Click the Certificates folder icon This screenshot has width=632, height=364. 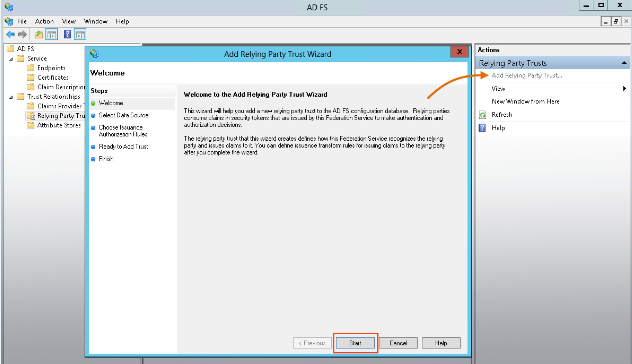coord(31,77)
